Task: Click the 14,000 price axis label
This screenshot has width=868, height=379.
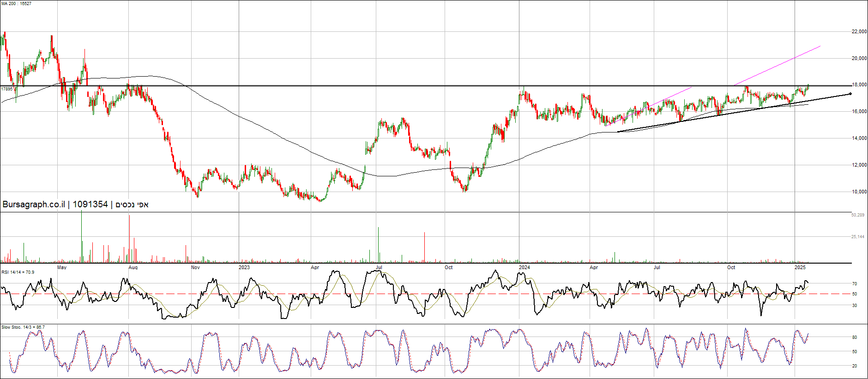Action: pos(859,138)
